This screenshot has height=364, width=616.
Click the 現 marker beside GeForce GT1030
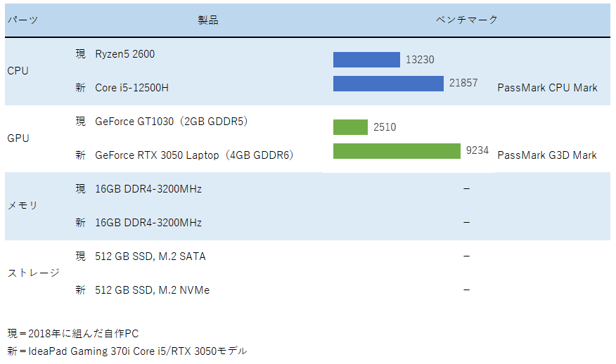[x=81, y=122]
